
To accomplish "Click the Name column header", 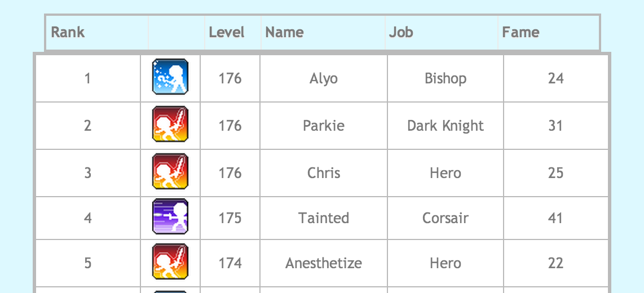I will point(285,32).
